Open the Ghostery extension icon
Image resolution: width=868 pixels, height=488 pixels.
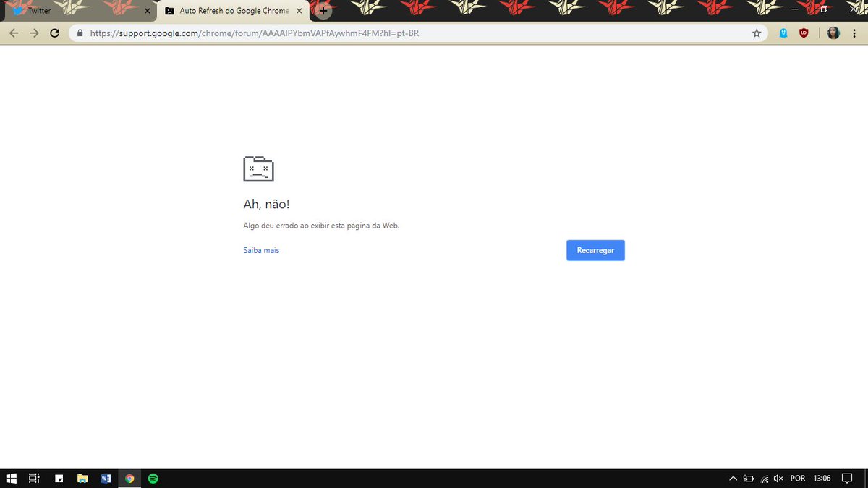(783, 33)
